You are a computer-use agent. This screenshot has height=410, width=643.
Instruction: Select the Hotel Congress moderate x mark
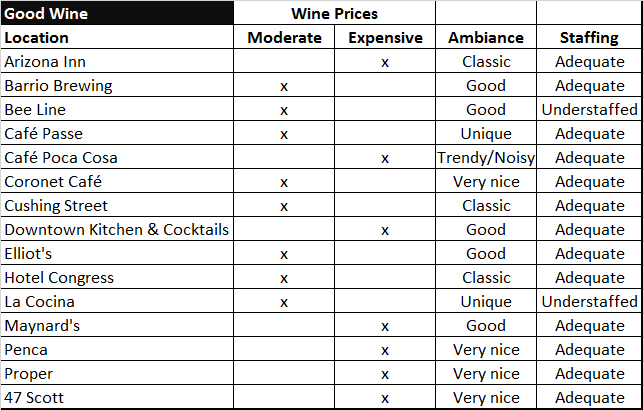[284, 278]
